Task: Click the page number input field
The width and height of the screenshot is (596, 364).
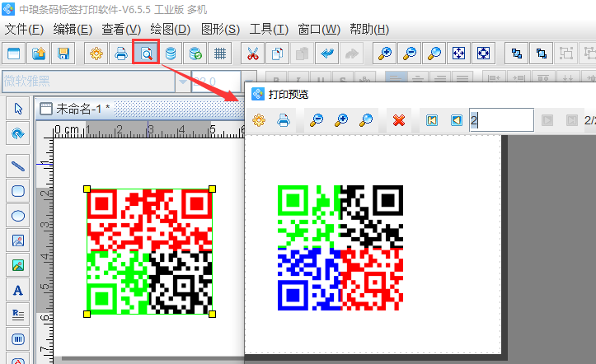Action: tap(501, 120)
